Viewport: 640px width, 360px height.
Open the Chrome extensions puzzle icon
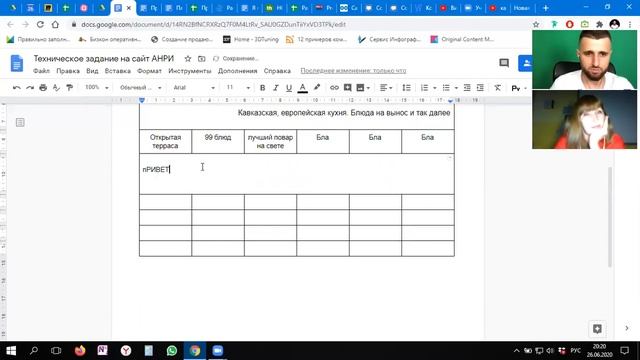coord(599,24)
